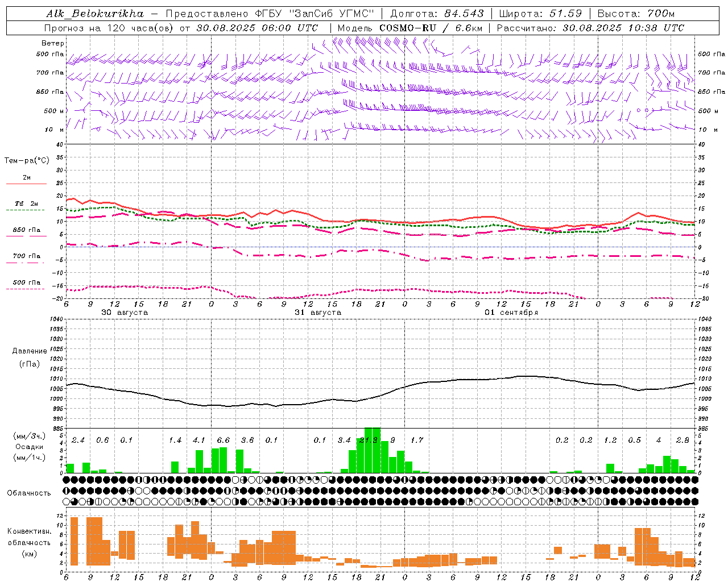Click the Облачность panel label
This screenshot has height=582, width=728.
tap(29, 493)
